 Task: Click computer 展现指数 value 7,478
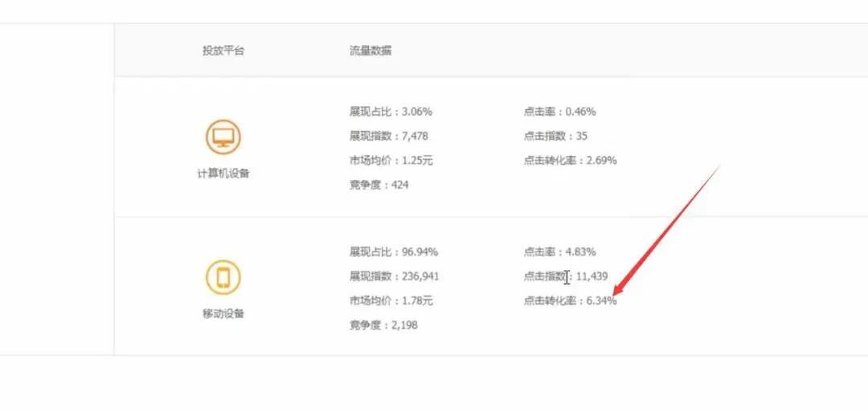[x=413, y=136]
